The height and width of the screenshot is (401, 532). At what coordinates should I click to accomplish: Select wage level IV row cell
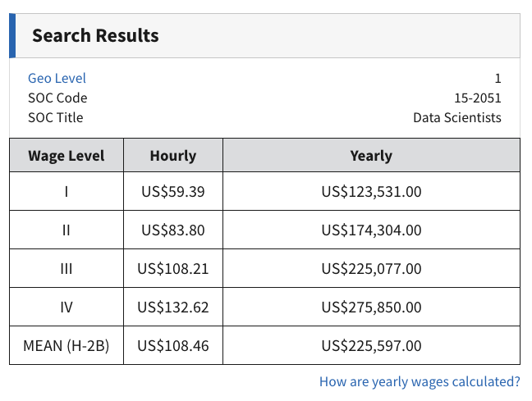coord(66,308)
